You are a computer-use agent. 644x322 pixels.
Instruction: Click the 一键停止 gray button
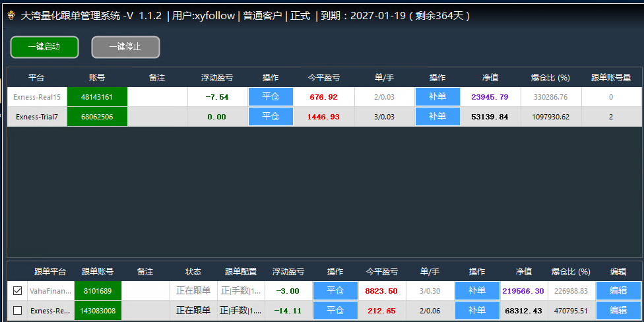click(x=125, y=47)
